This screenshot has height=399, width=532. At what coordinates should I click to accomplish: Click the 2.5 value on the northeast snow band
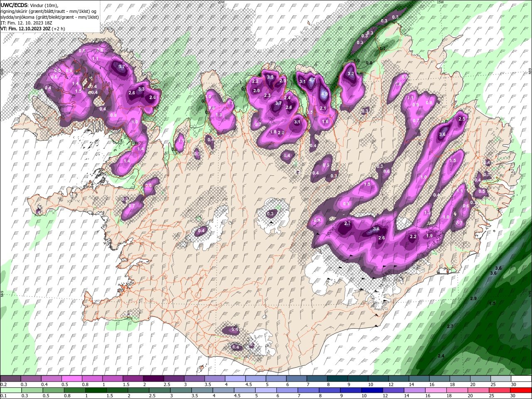[x=461, y=119]
